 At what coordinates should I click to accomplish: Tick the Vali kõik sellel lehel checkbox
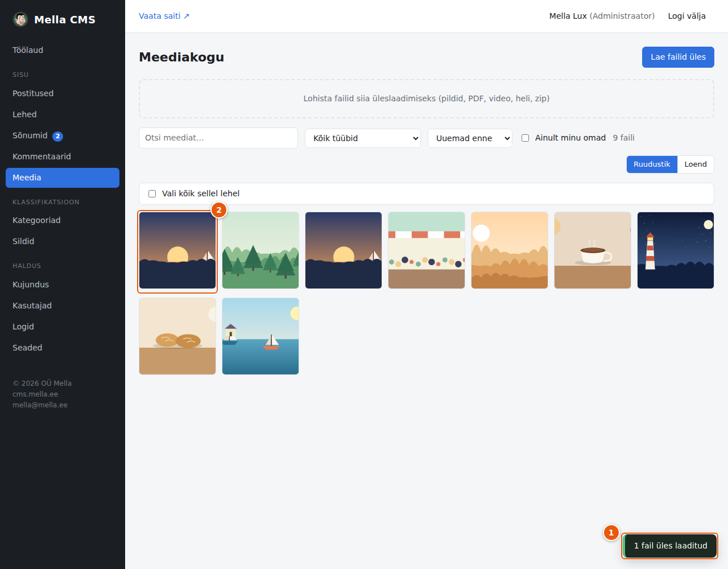pos(152,193)
